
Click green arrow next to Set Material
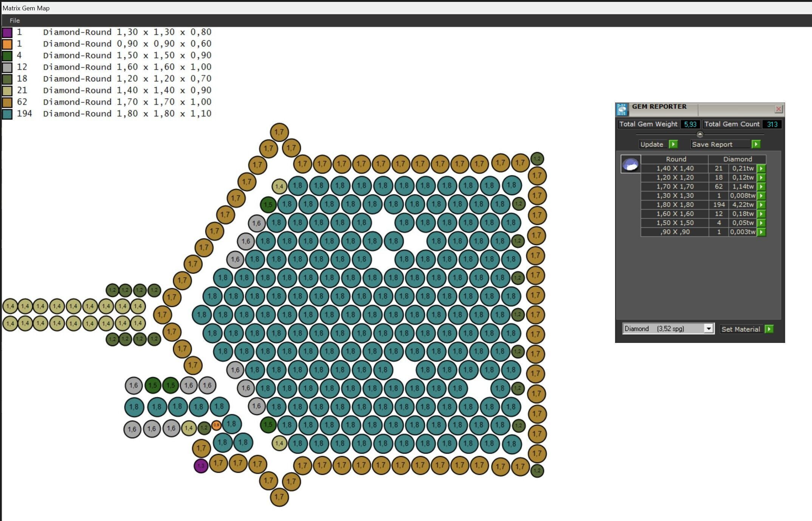[769, 329]
